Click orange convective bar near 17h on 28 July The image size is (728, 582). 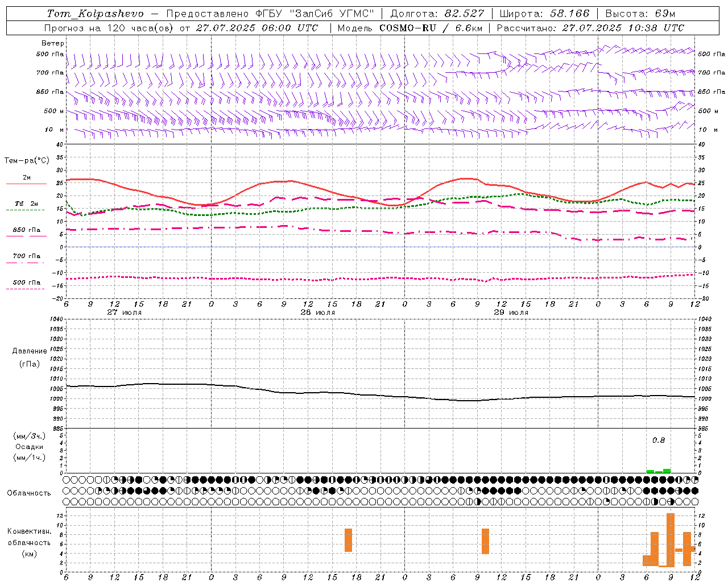tap(348, 540)
